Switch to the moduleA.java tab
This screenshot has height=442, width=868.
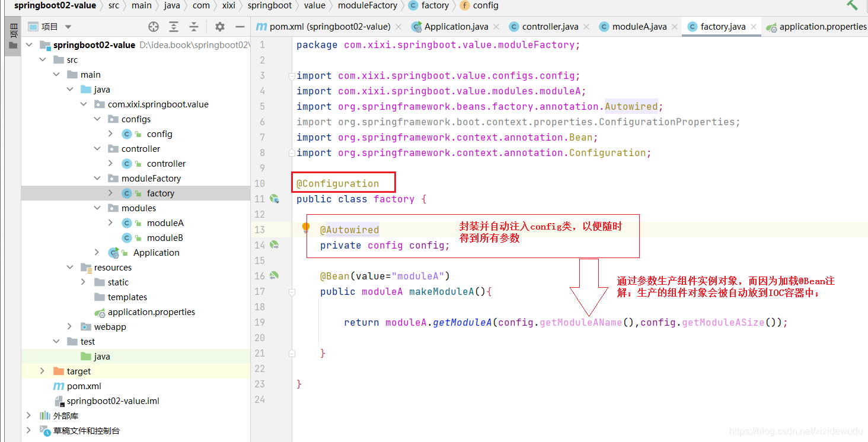tap(639, 27)
